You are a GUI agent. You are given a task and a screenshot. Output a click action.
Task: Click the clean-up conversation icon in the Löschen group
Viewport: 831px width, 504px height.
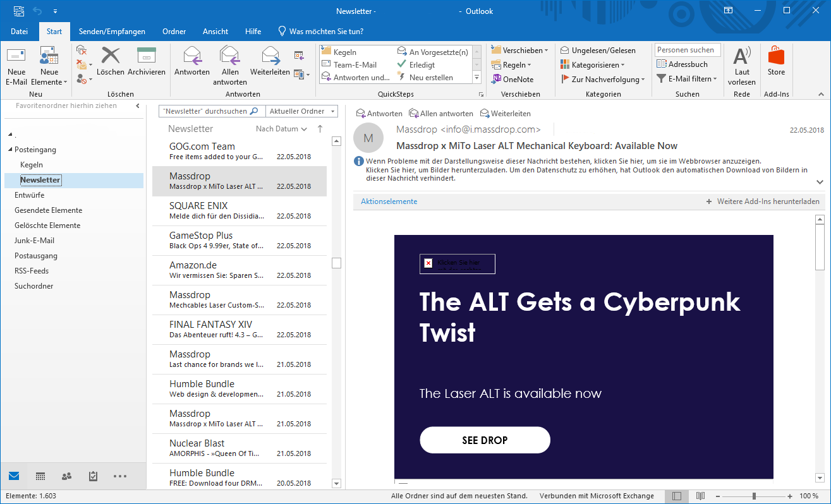click(84, 64)
